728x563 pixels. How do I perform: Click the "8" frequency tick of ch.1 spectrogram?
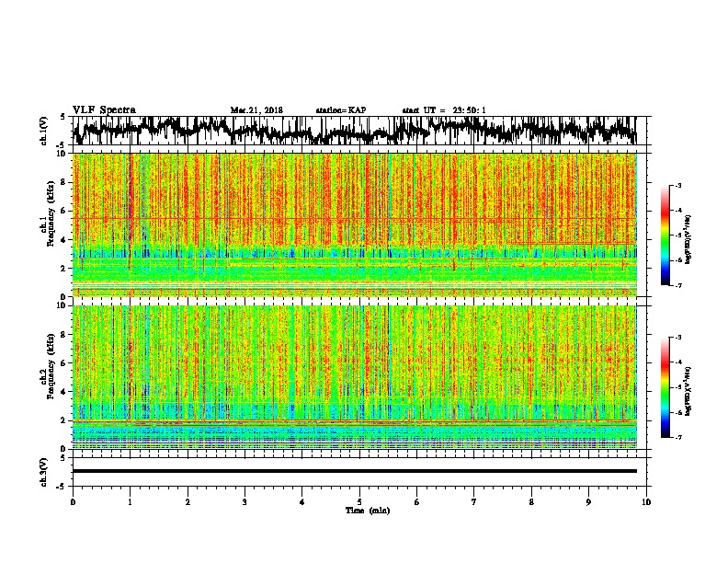63,182
